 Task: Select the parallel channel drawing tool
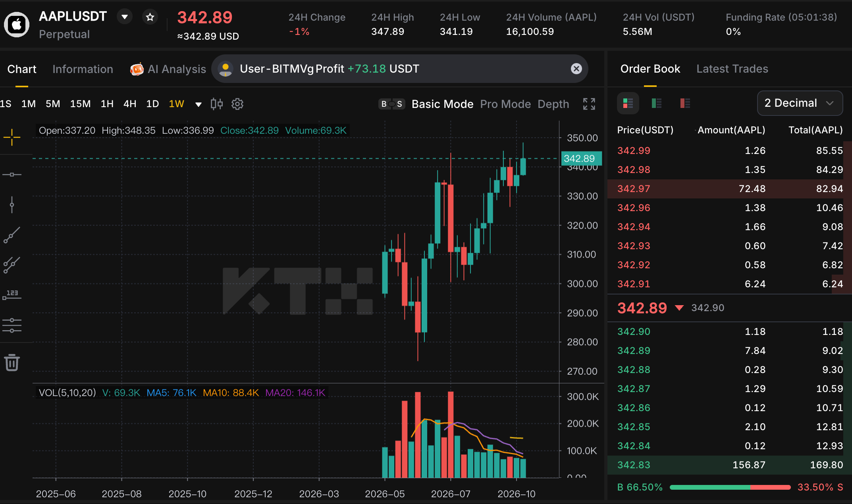point(12,265)
